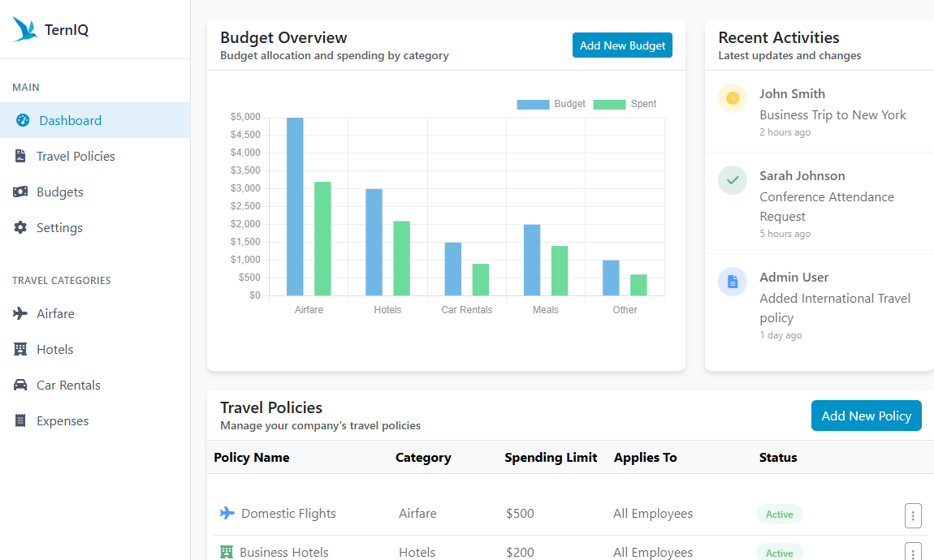Click the document icon on Admin User's activity
Image resolution: width=934 pixels, height=560 pixels.
point(732,282)
